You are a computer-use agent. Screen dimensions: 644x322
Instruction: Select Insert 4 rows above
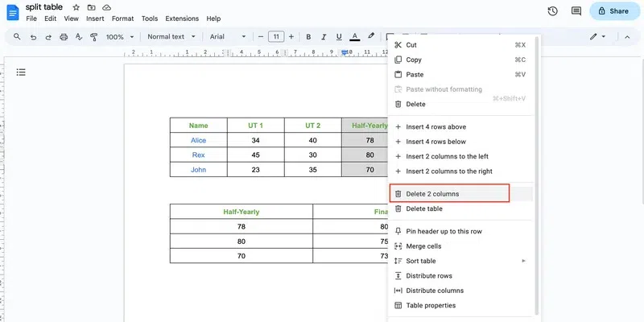click(460, 127)
